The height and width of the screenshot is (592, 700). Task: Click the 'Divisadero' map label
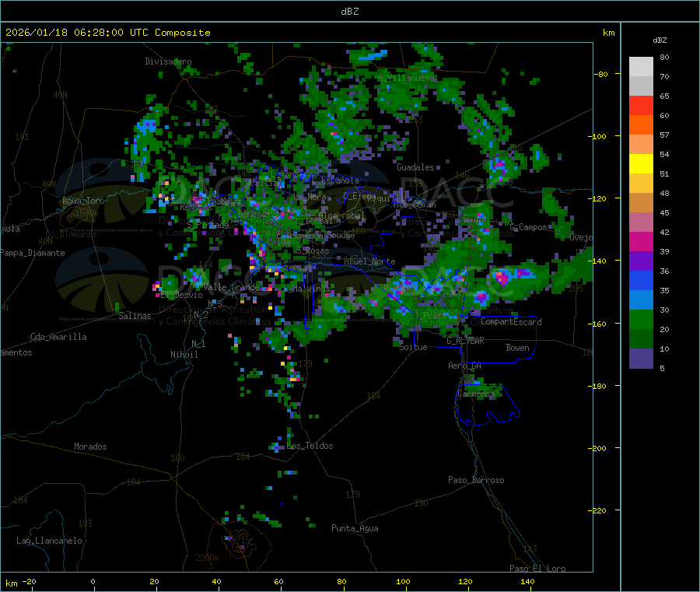pyautogui.click(x=168, y=61)
